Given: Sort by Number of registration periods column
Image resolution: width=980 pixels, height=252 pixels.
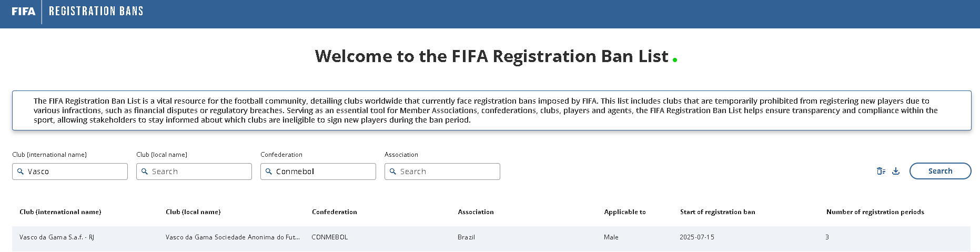Looking at the screenshot, I should pyautogui.click(x=875, y=212).
